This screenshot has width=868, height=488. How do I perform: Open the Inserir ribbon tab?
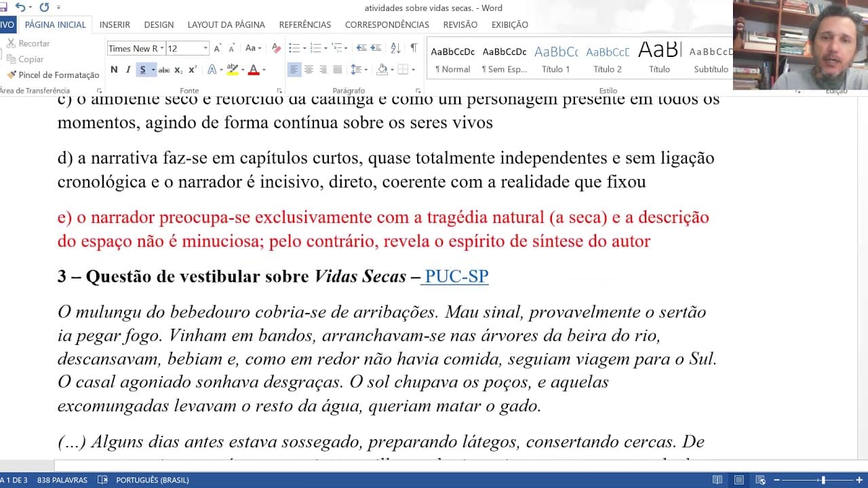click(x=115, y=24)
